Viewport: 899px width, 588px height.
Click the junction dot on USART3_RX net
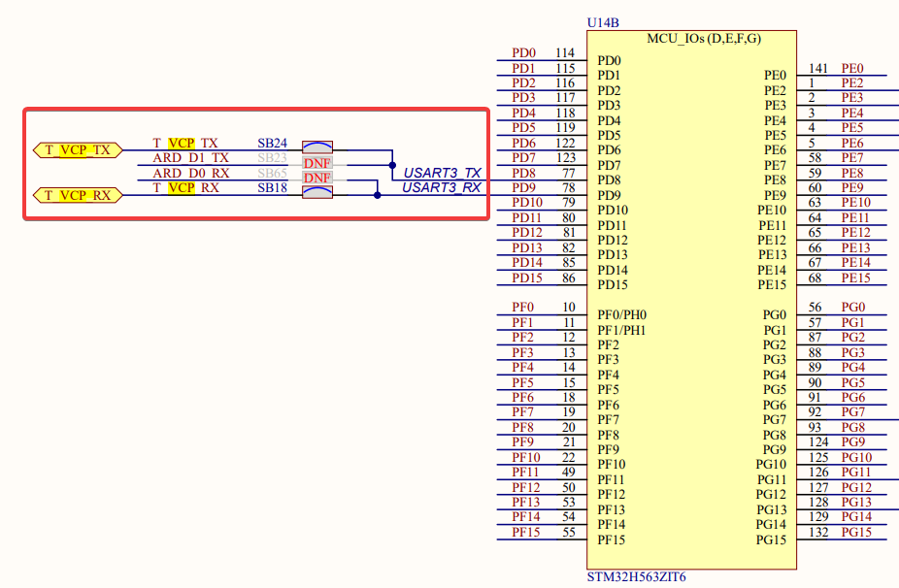tap(377, 194)
